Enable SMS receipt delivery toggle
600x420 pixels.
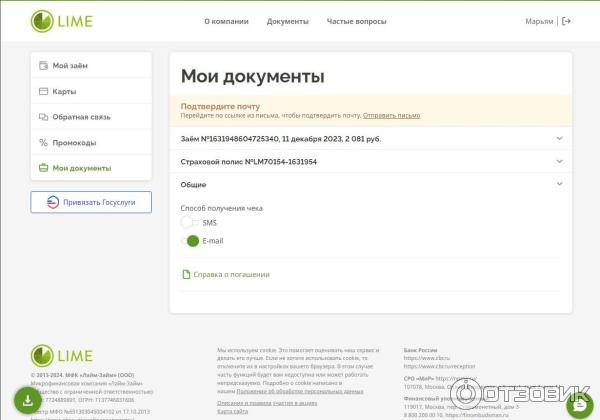190,223
